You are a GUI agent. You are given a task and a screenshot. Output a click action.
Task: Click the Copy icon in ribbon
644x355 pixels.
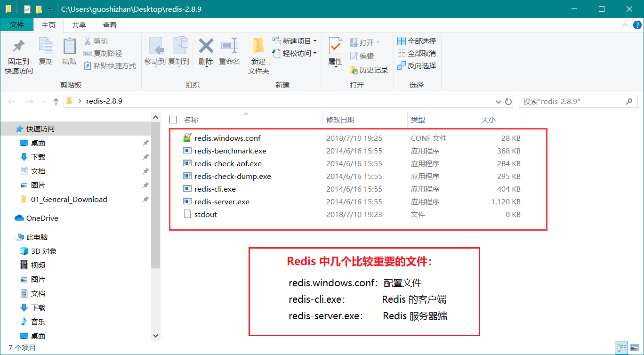pos(46,47)
